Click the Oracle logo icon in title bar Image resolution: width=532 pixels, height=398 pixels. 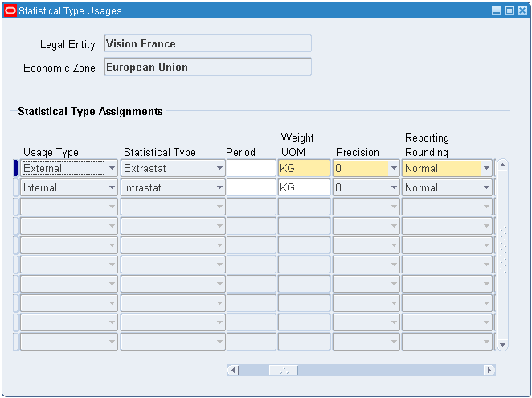10,11
